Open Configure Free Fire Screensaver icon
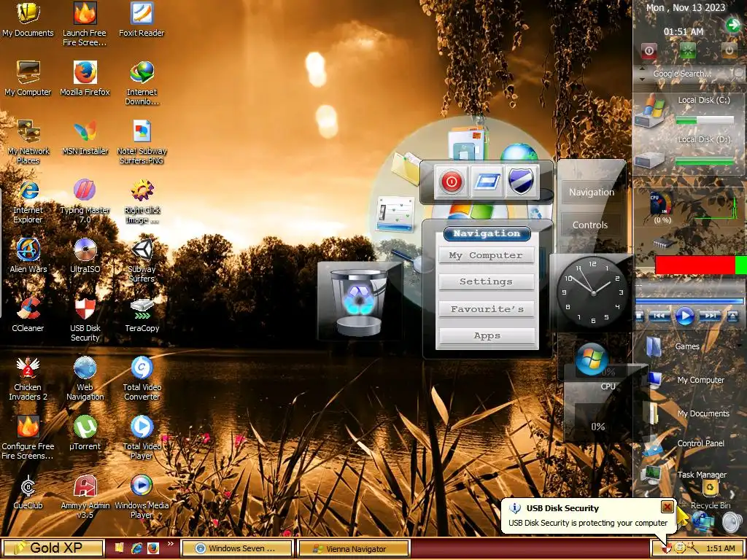The height and width of the screenshot is (560, 747). [x=28, y=438]
